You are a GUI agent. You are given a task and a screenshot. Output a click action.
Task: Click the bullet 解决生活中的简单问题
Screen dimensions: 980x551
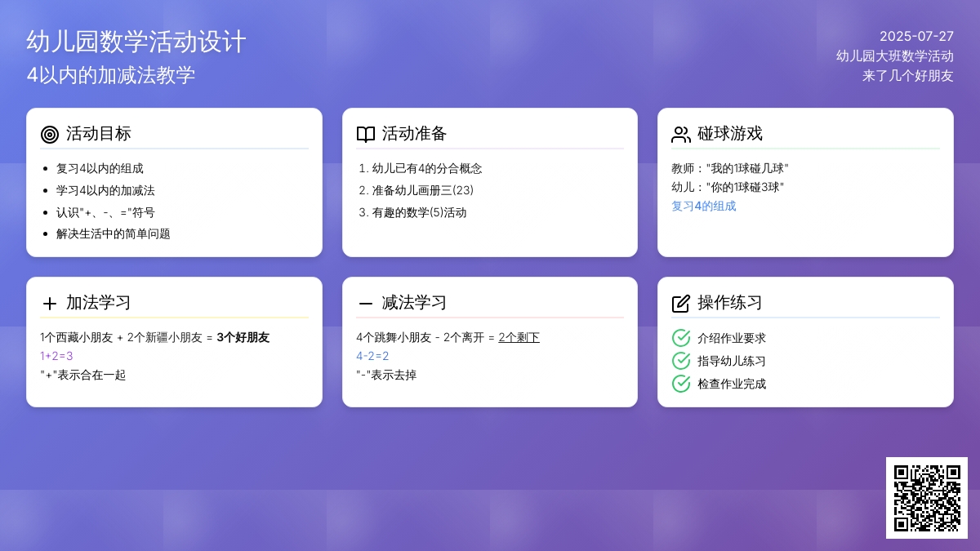[x=114, y=234]
